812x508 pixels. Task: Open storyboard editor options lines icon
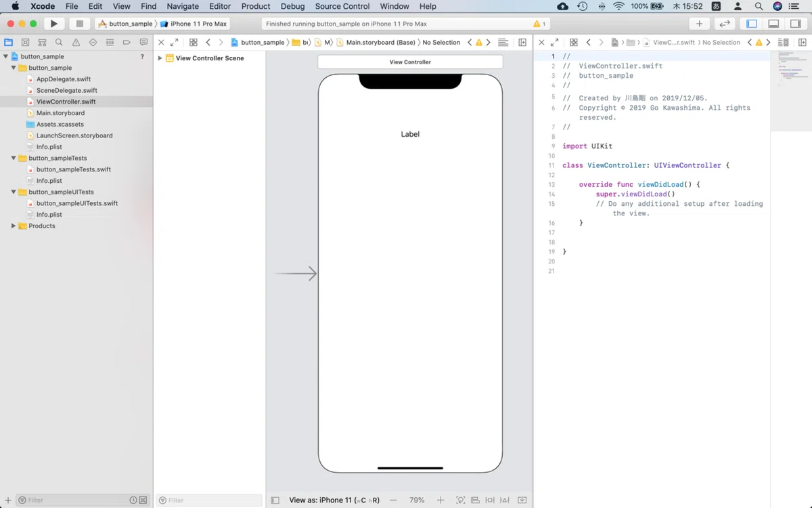(x=503, y=42)
